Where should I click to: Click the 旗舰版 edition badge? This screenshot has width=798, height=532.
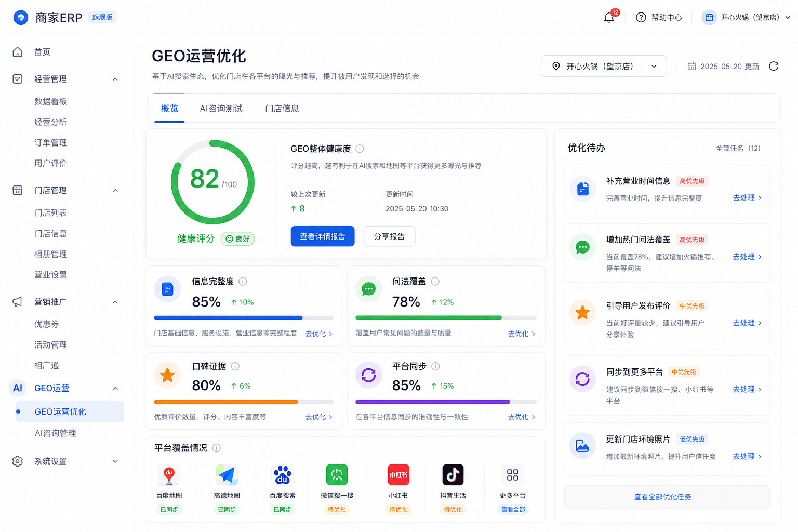[102, 17]
